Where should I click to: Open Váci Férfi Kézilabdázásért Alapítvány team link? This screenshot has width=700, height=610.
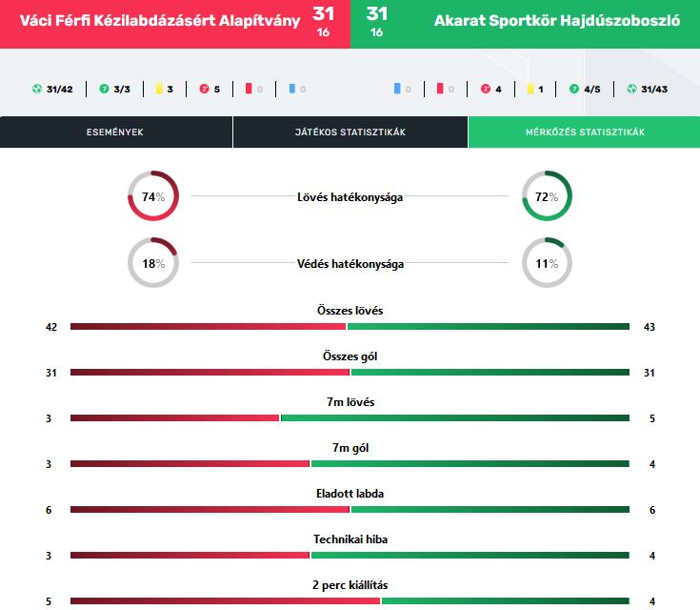[x=160, y=21]
